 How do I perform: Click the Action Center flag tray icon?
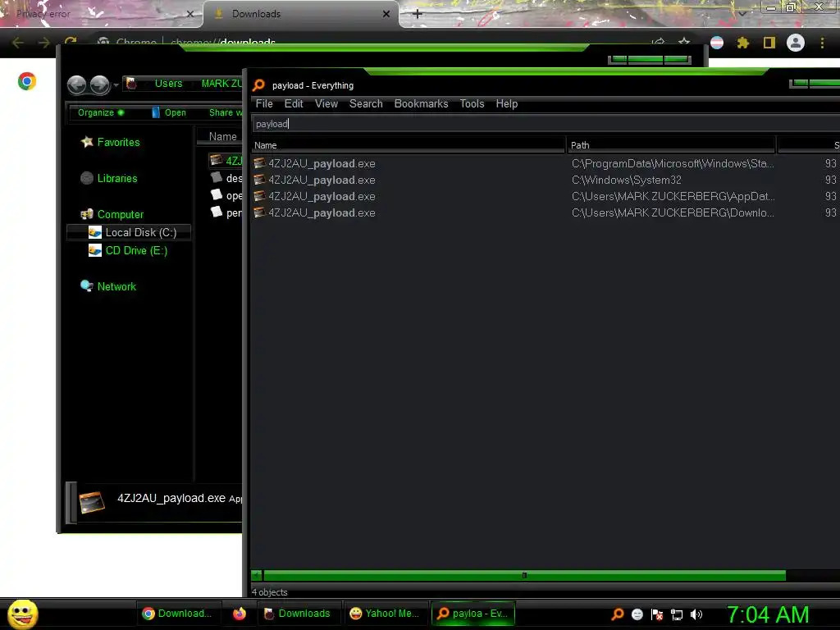pos(657,614)
